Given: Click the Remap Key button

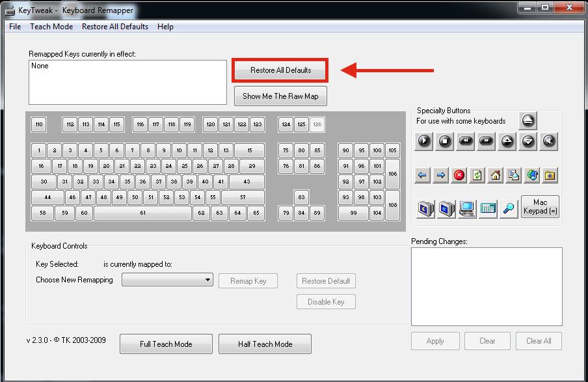Looking at the screenshot, I should pyautogui.click(x=248, y=281).
